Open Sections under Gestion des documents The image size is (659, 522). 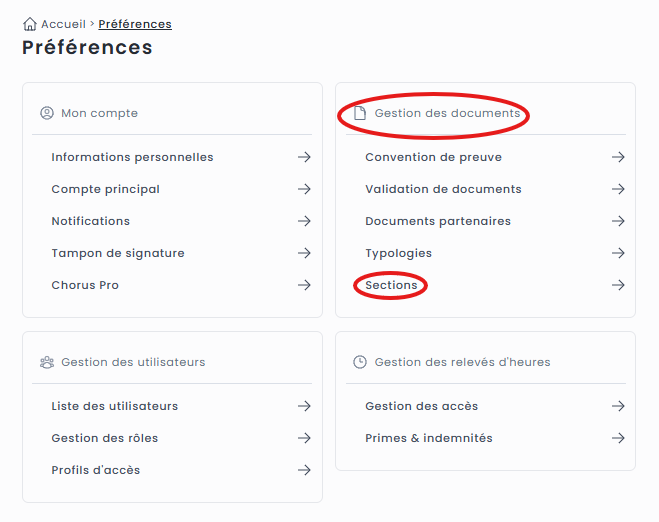point(391,285)
